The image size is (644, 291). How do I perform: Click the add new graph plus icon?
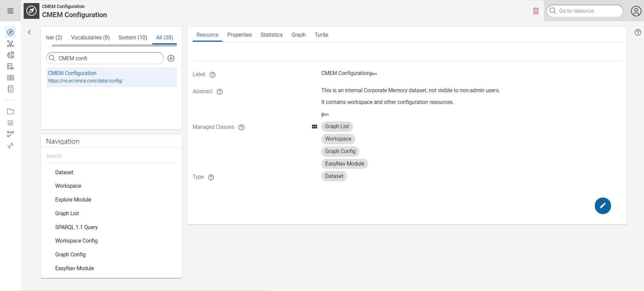(171, 58)
